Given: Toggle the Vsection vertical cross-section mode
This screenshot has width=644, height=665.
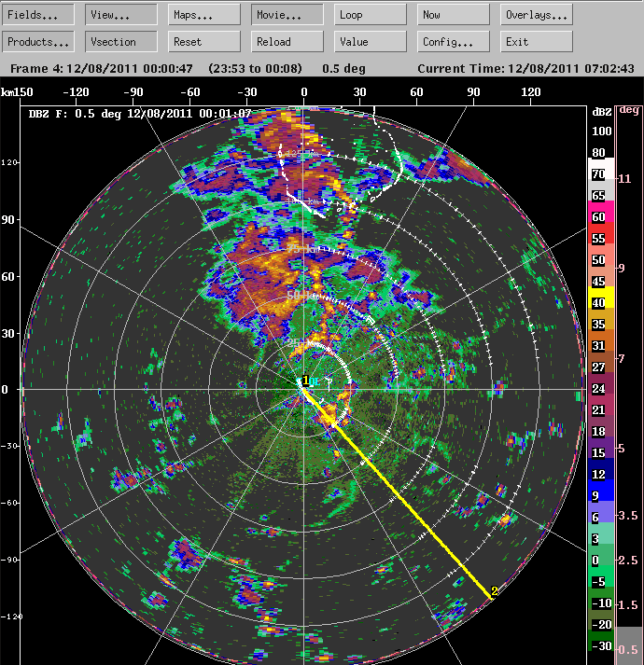Looking at the screenshot, I should click(121, 42).
